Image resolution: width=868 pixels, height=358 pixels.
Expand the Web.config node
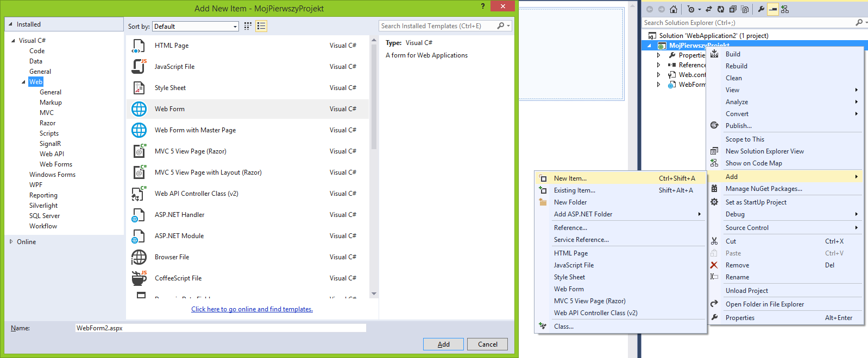pos(658,75)
